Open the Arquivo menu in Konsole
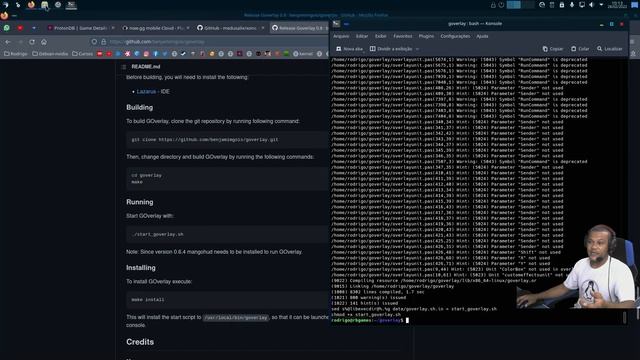The width and height of the screenshot is (640, 360). 341,36
